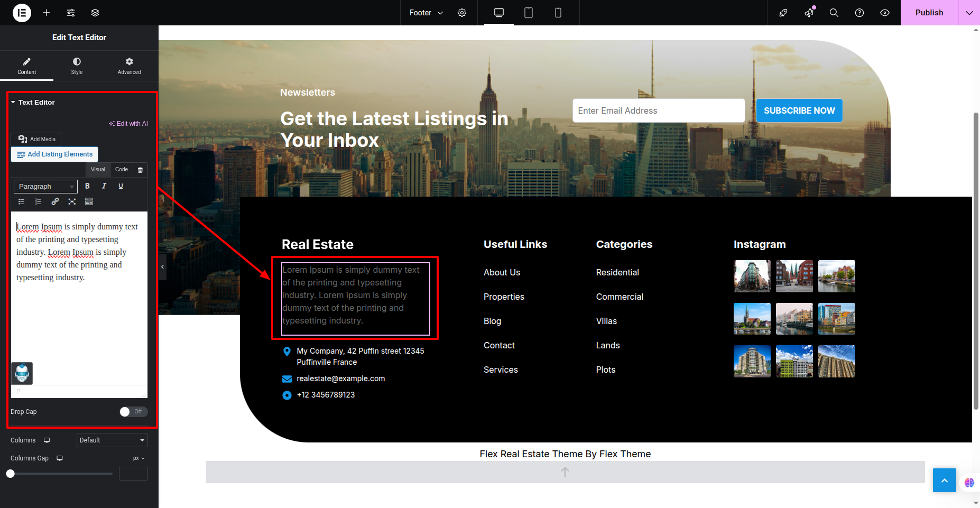Open the Finder search icon
Image resolution: width=980 pixels, height=508 pixels.
(834, 13)
